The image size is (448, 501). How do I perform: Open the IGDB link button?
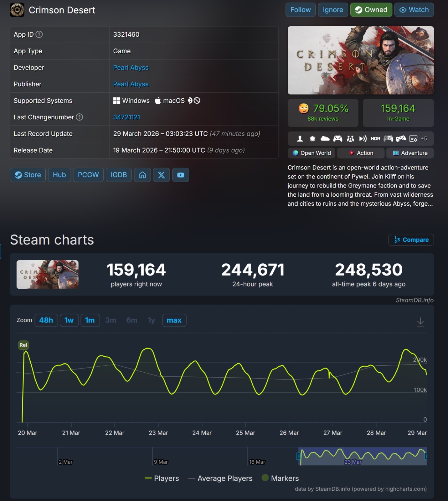coord(119,175)
